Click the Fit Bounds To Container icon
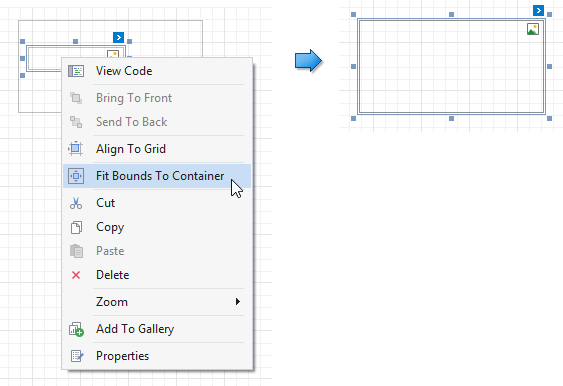Screen dimensions: 563x386 [x=76, y=176]
